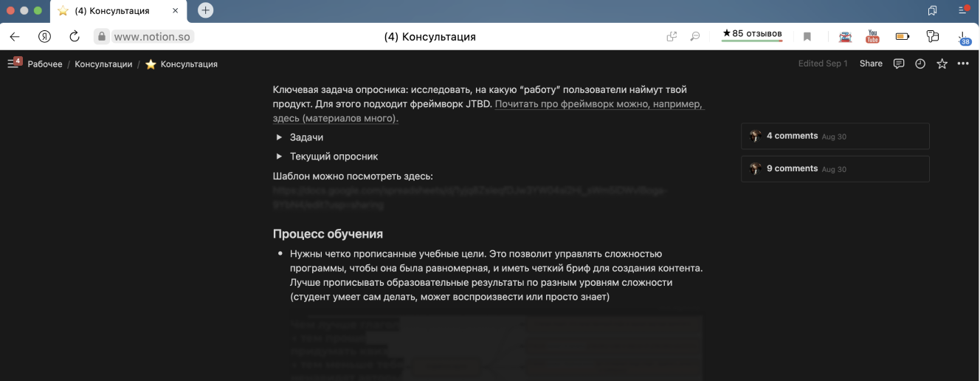Expand the "Задачи" toggle block
The height and width of the screenshot is (381, 980).
click(x=280, y=137)
